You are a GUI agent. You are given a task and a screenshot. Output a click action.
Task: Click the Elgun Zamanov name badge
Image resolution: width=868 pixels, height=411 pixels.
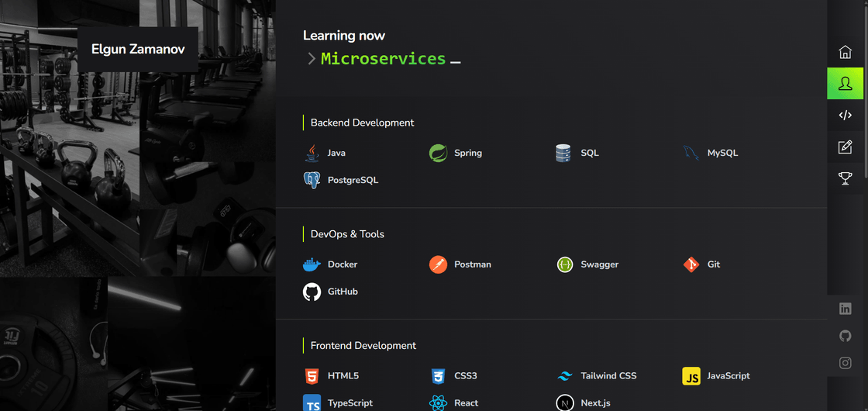click(x=138, y=50)
